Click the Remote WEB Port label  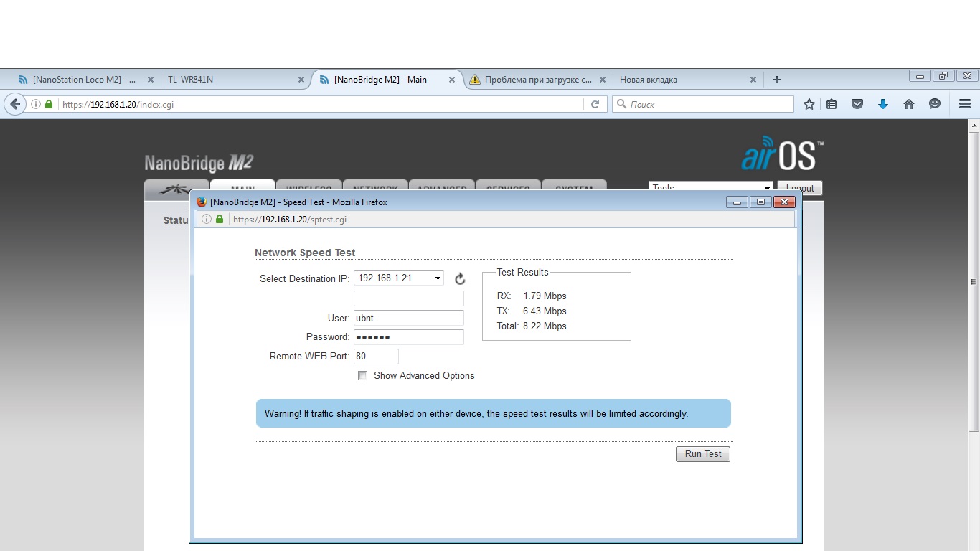[x=310, y=356]
